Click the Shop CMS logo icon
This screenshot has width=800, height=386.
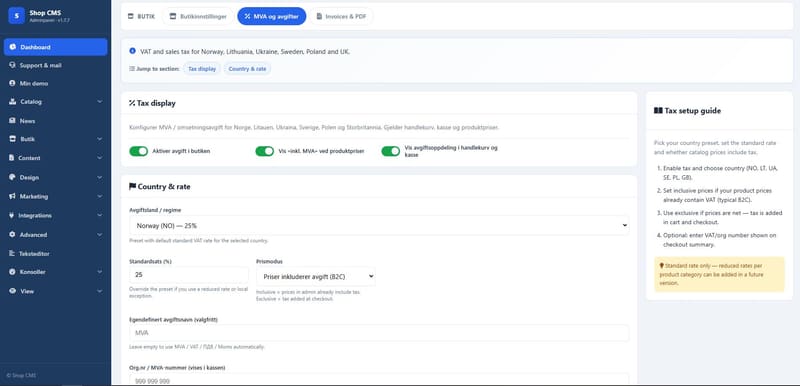(x=16, y=15)
